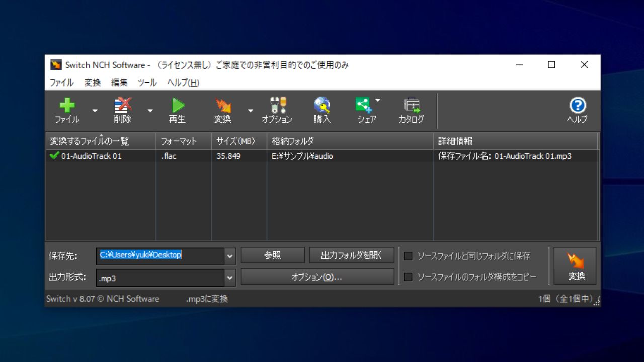Select the 01-AudioTrack 01 file row
644x362 pixels.
[323, 156]
